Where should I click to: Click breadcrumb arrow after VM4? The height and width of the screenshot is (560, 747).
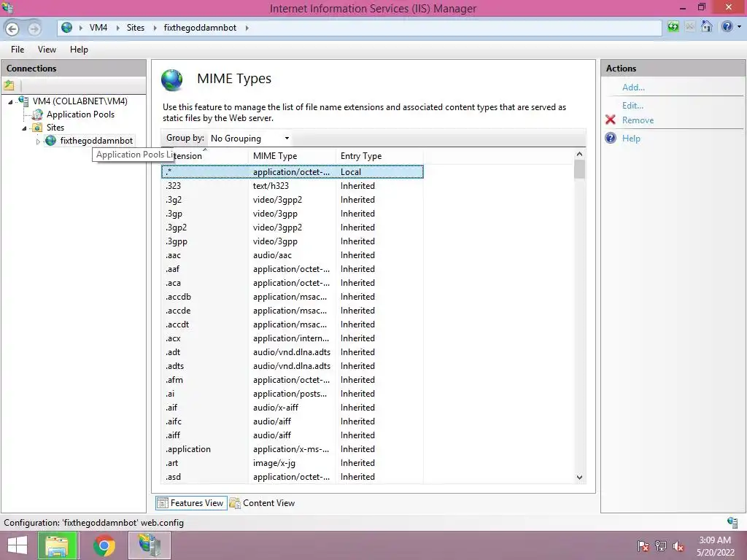tap(118, 28)
